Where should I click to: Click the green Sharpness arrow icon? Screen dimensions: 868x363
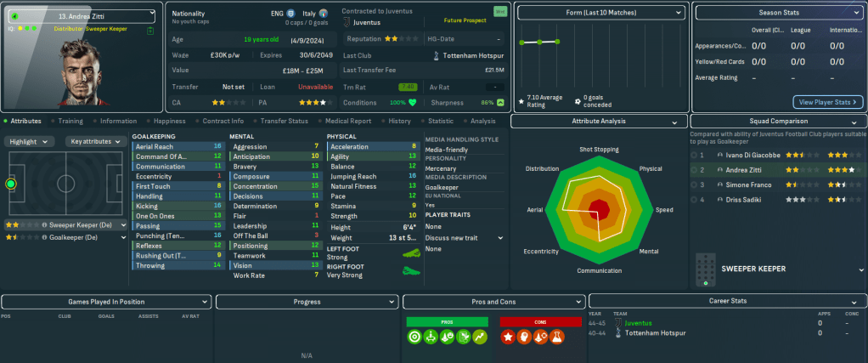click(500, 102)
